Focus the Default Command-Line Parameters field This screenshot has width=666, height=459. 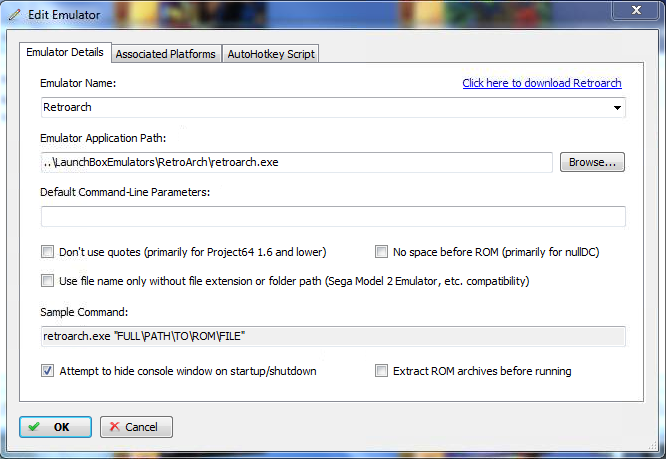333,216
